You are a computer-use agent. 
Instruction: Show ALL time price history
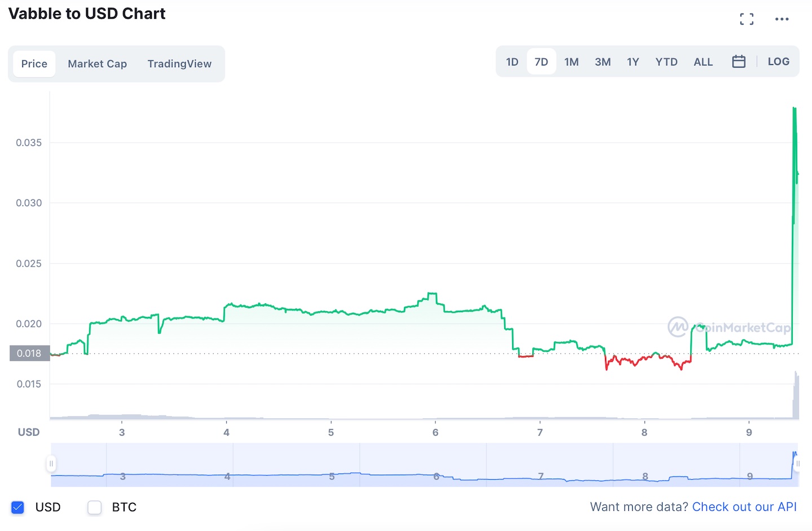(703, 61)
